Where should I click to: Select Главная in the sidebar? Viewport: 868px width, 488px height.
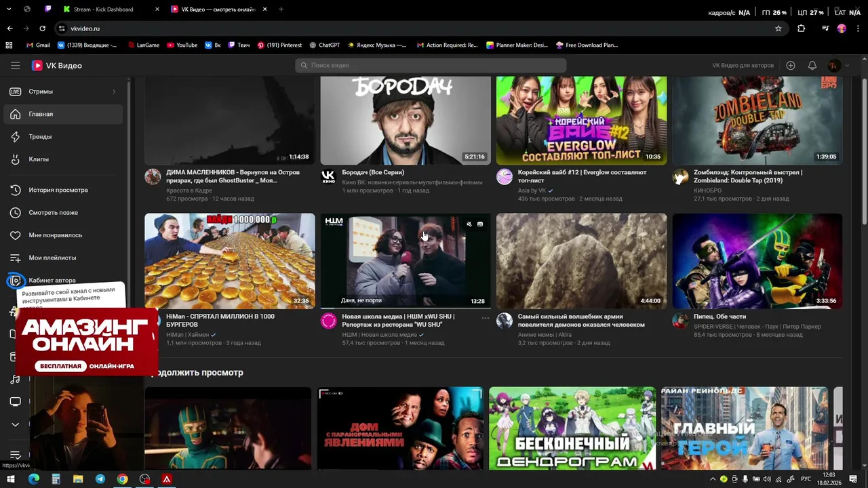62,114
